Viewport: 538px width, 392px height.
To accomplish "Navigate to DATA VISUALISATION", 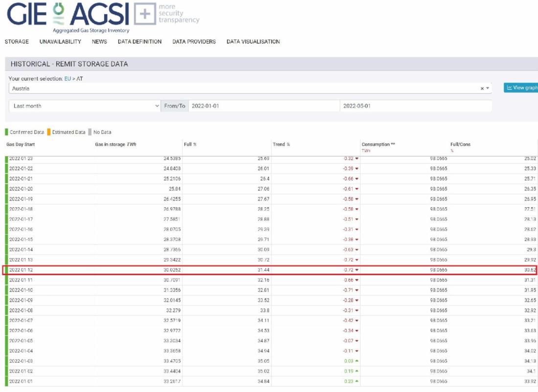I will click(253, 42).
